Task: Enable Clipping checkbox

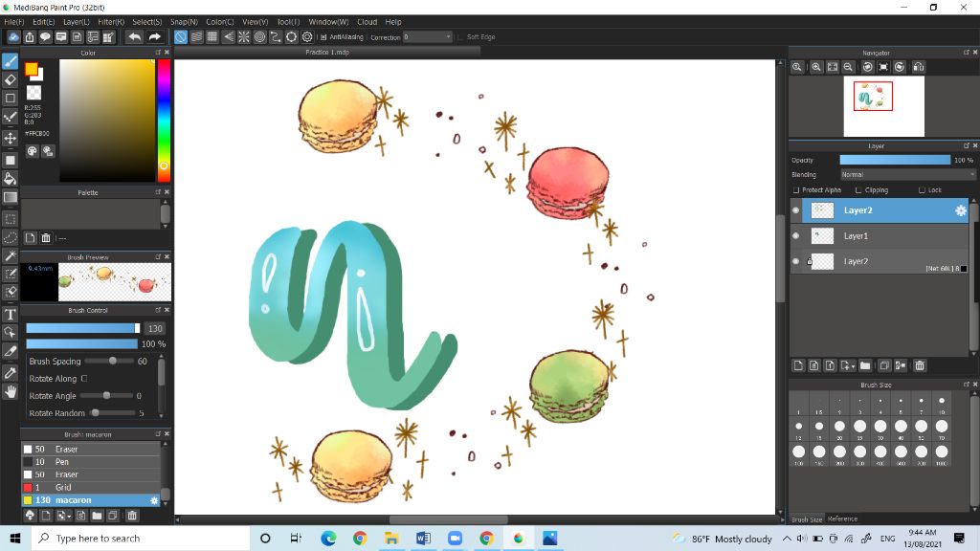Action: (858, 190)
